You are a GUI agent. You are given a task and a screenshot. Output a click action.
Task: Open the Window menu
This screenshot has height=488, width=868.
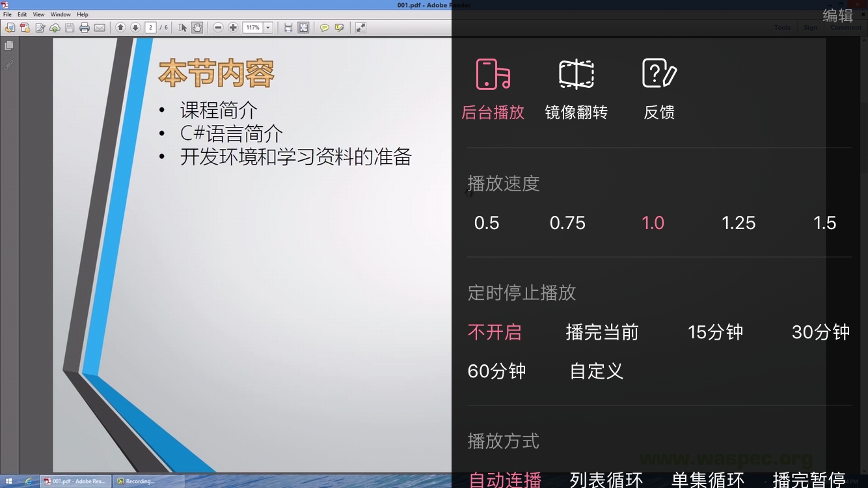pos(61,14)
